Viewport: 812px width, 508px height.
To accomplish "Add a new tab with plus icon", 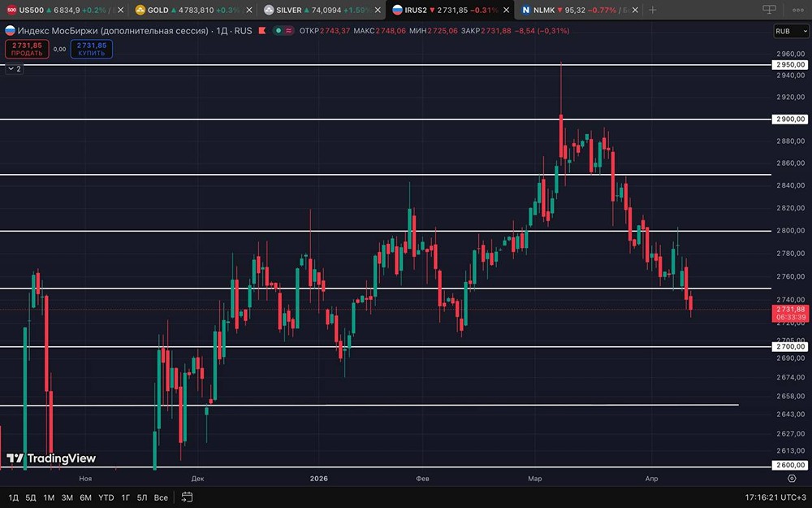I will point(653,10).
